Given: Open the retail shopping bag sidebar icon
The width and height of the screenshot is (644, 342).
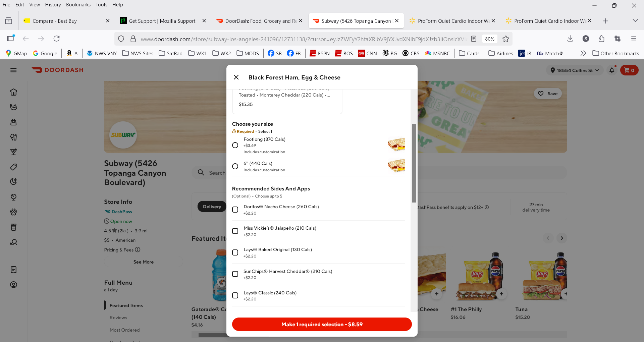Looking at the screenshot, I should [13, 122].
